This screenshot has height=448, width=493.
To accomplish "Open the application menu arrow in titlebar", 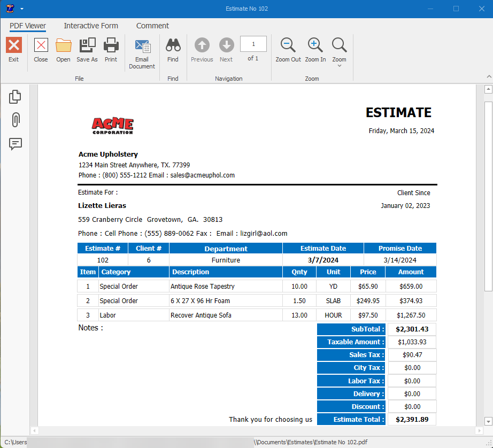I will tap(21, 9).
